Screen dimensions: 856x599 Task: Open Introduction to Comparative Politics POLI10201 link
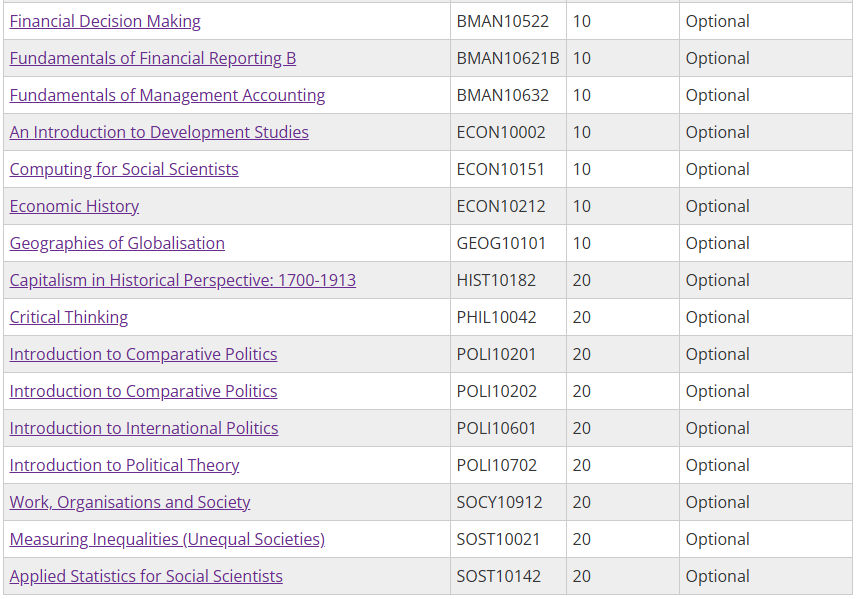(143, 354)
